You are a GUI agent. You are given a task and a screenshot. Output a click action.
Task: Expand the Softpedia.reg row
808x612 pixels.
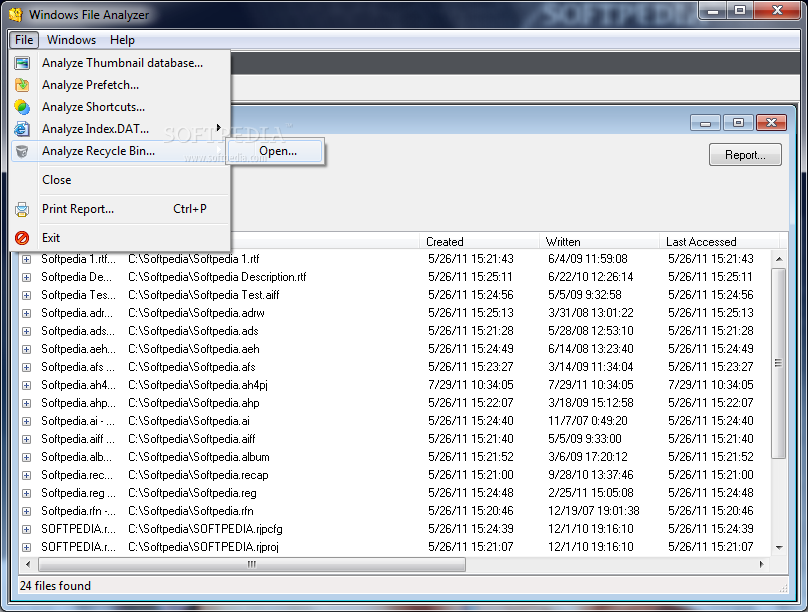click(x=26, y=494)
